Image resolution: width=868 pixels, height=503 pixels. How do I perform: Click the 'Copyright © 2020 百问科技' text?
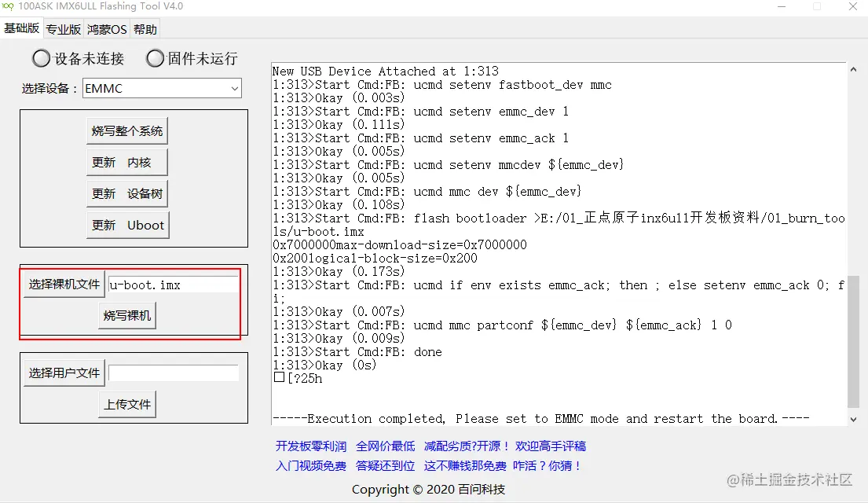428,490
